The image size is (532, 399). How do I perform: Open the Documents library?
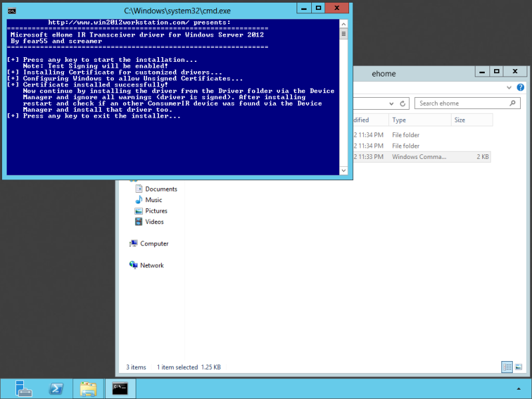(161, 189)
